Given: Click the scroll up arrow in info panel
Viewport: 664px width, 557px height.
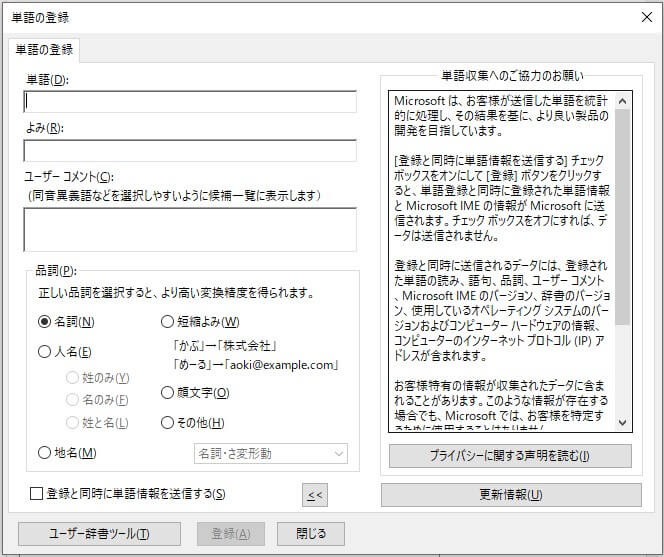Looking at the screenshot, I should tap(623, 100).
